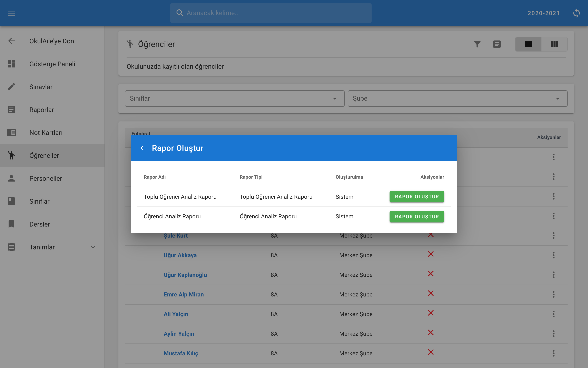
Task: Click the Personeller person icon
Action: 11,178
